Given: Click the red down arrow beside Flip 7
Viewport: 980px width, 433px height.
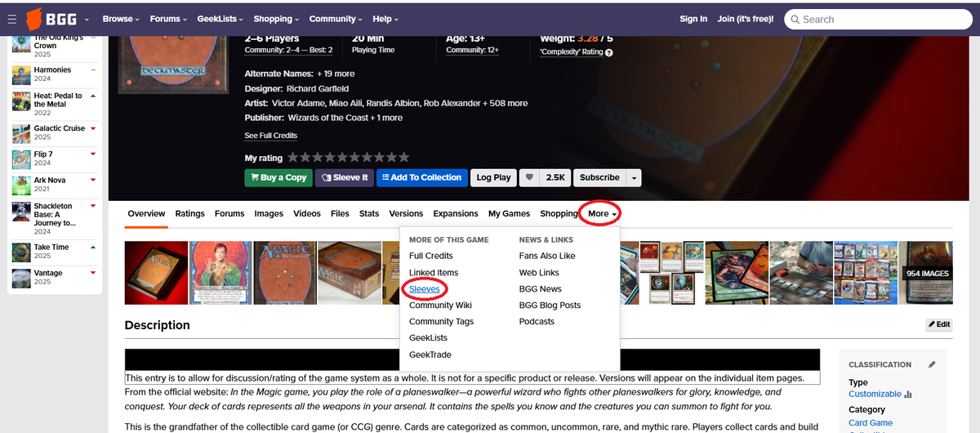Looking at the screenshot, I should pyautogui.click(x=93, y=154).
